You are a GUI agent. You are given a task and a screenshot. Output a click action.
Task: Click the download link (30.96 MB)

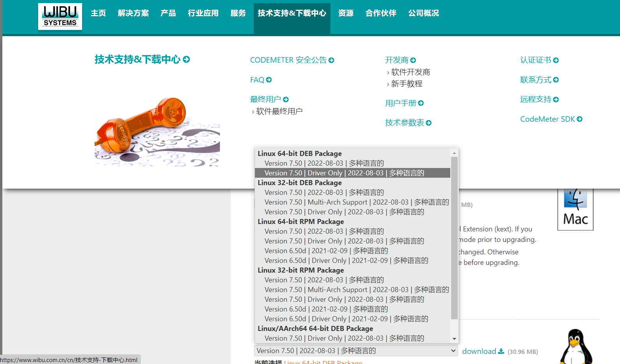(x=479, y=351)
